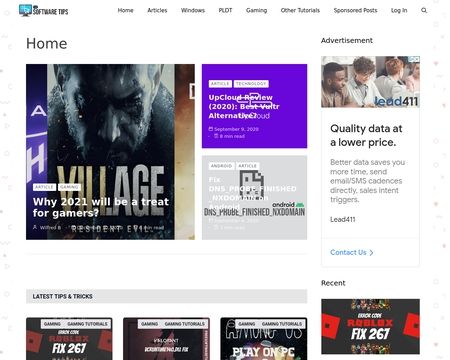
Task: Open Other Tutorials menu
Action: coord(300,10)
